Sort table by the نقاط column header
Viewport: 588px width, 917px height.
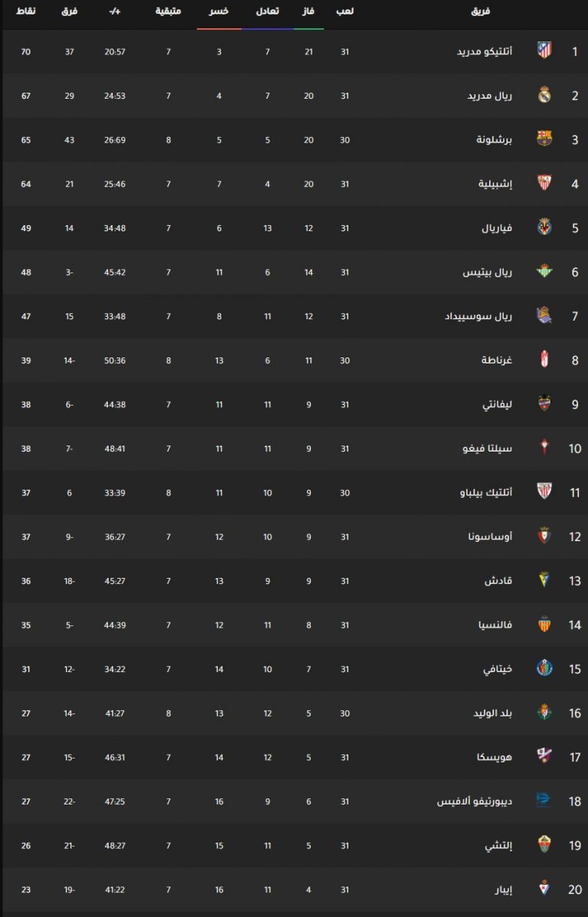tap(26, 11)
